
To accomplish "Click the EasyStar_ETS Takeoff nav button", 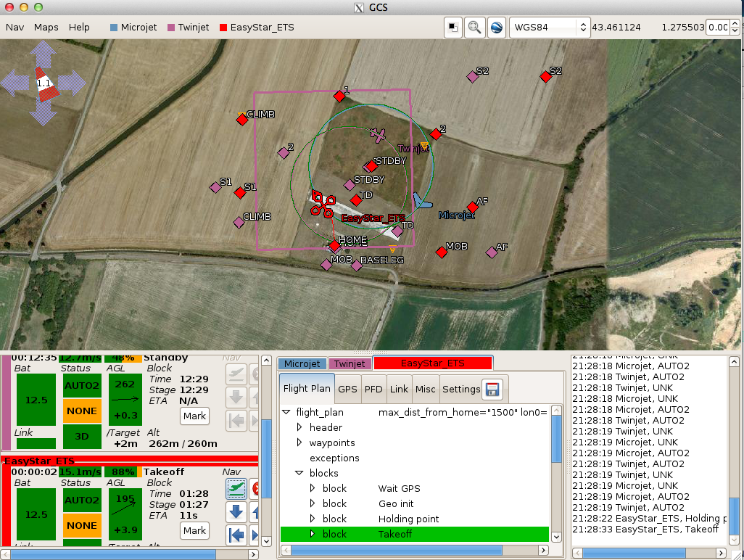I will pos(236,489).
